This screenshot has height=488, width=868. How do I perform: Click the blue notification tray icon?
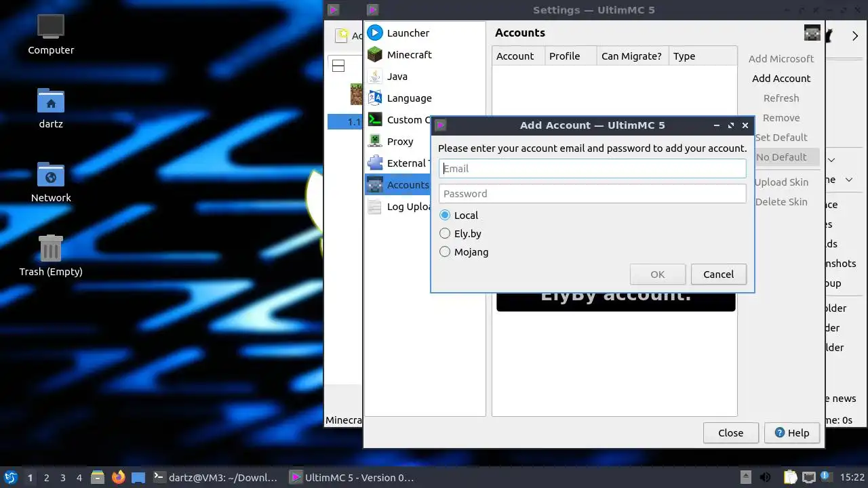click(x=826, y=476)
